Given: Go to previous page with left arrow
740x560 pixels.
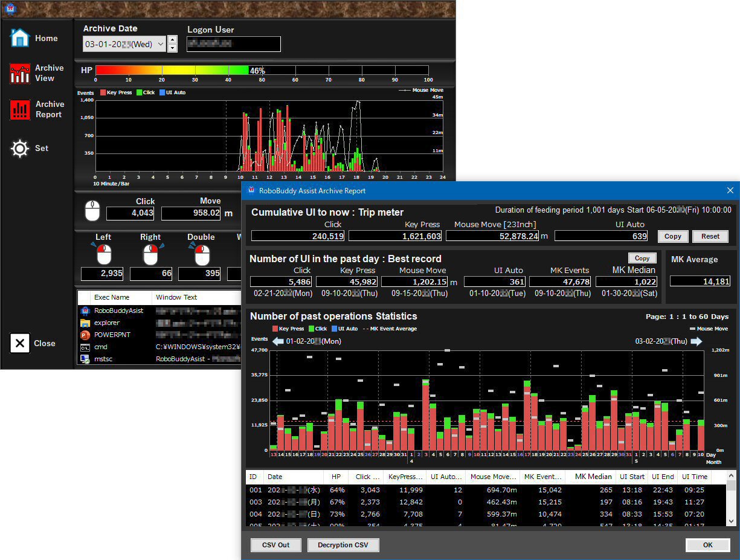Looking at the screenshot, I should 278,341.
